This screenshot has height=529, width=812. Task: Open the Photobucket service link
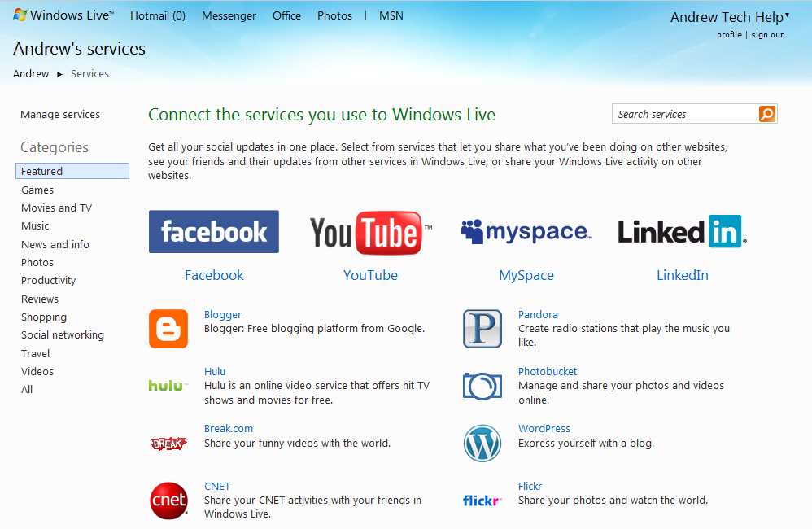[x=548, y=371]
